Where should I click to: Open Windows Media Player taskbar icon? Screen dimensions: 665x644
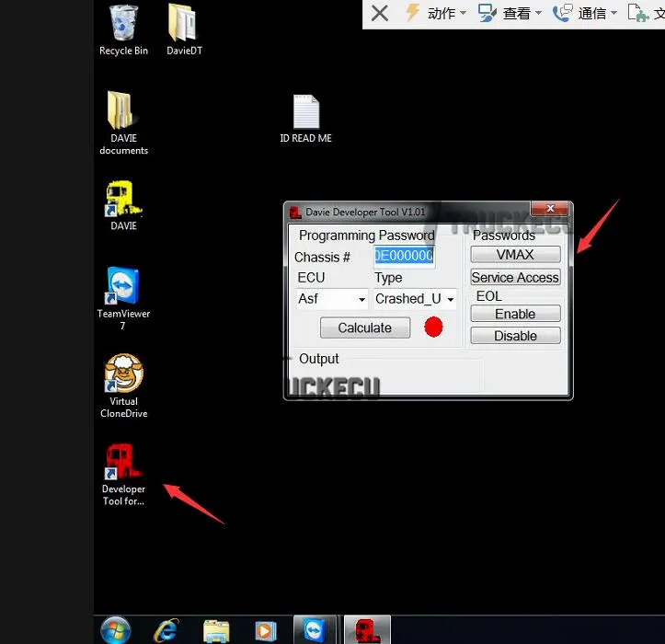click(x=266, y=631)
